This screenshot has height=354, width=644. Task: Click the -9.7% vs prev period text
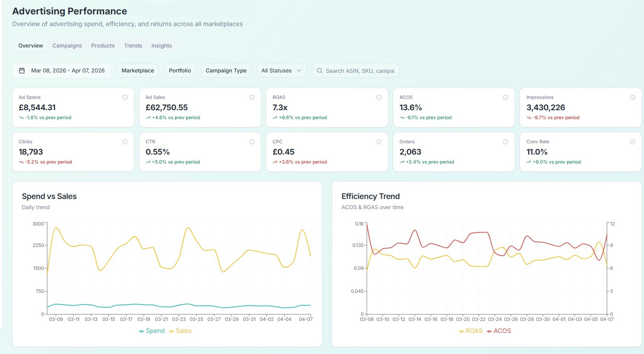556,118
